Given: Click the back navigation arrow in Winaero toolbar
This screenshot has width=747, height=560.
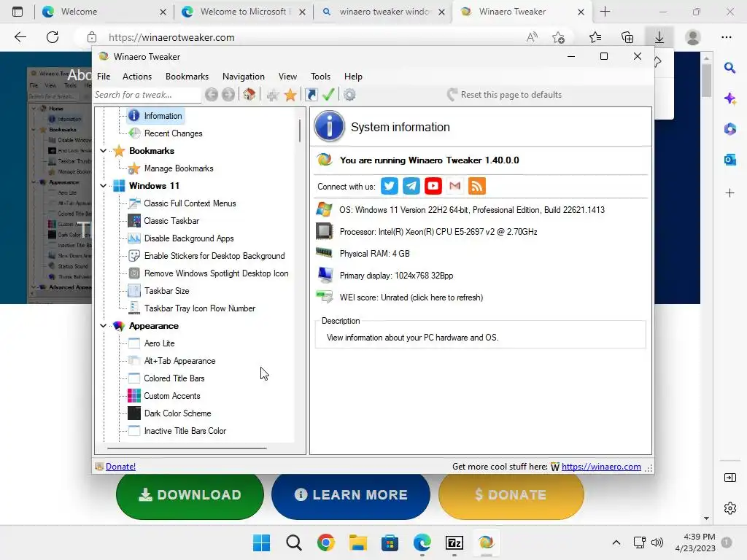Looking at the screenshot, I should [212, 95].
